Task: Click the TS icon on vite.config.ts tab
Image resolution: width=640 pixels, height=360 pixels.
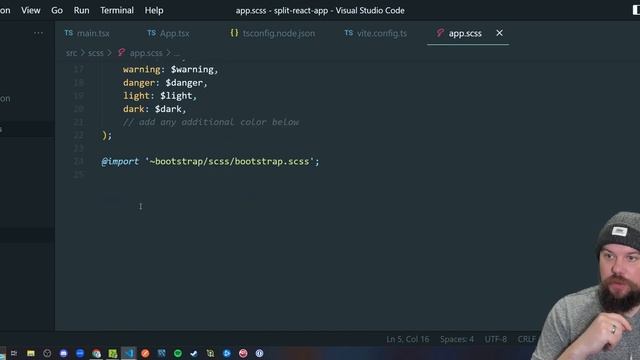Action: 349,33
